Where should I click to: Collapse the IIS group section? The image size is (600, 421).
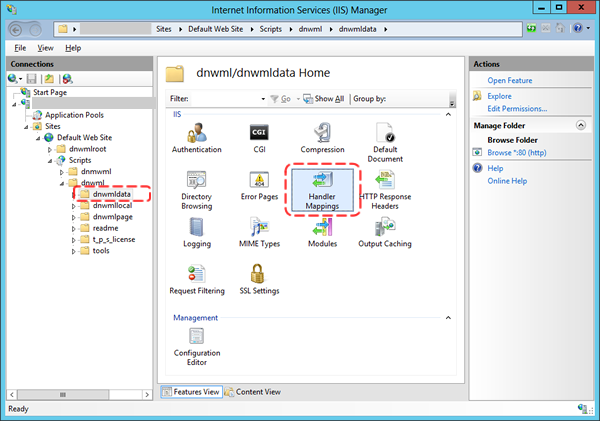point(448,114)
